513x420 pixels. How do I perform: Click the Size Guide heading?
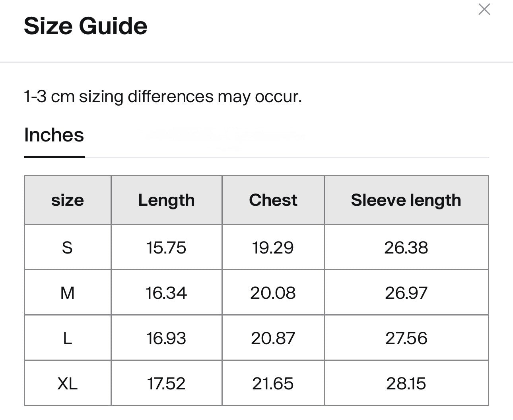[85, 26]
